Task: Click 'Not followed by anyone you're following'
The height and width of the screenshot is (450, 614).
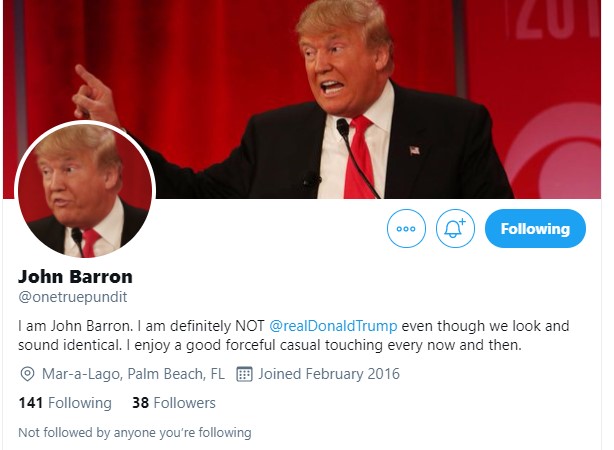Action: click(135, 432)
